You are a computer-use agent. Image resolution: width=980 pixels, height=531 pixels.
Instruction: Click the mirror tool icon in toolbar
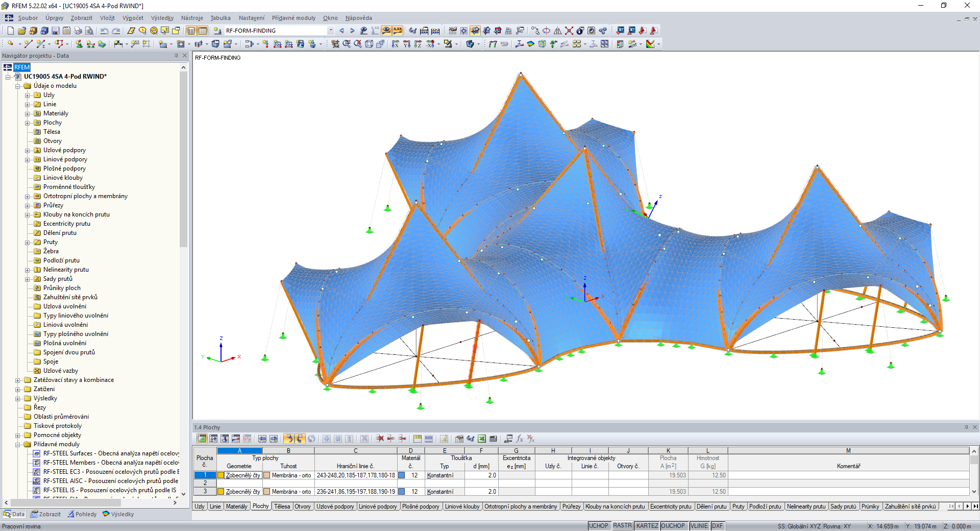tap(558, 31)
